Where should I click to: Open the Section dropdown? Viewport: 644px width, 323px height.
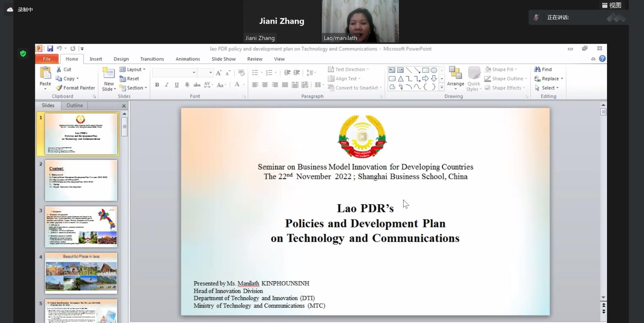tap(133, 88)
